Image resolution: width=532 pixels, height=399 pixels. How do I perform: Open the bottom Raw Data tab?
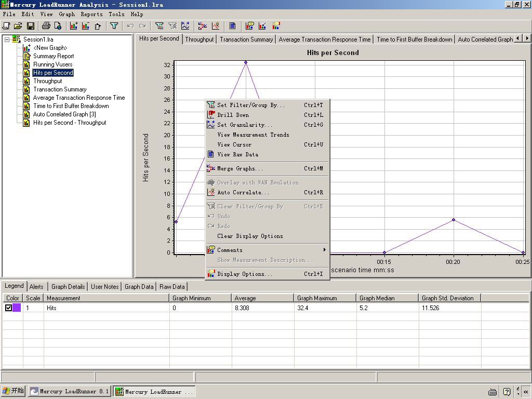click(x=172, y=287)
